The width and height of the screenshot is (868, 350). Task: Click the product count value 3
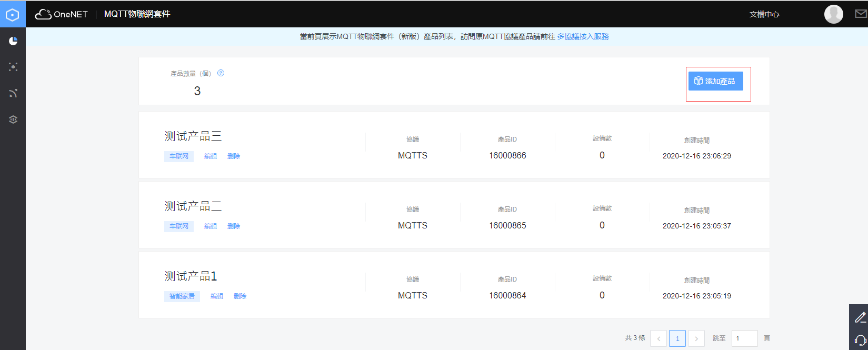[x=197, y=91]
